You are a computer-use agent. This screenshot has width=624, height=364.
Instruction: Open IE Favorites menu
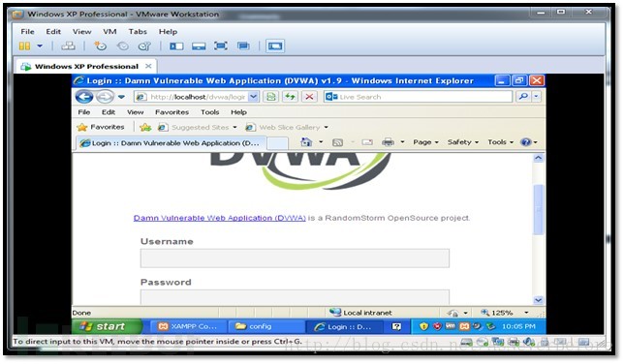click(172, 112)
